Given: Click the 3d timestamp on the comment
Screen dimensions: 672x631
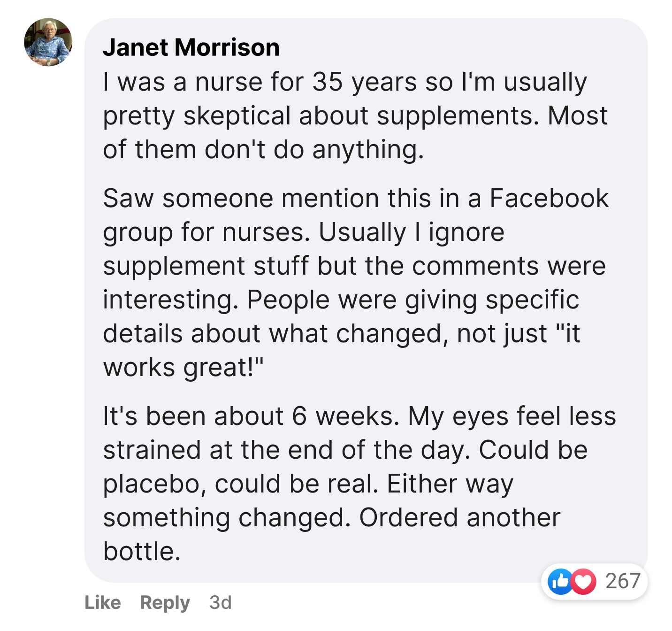Looking at the screenshot, I should 221,603.
